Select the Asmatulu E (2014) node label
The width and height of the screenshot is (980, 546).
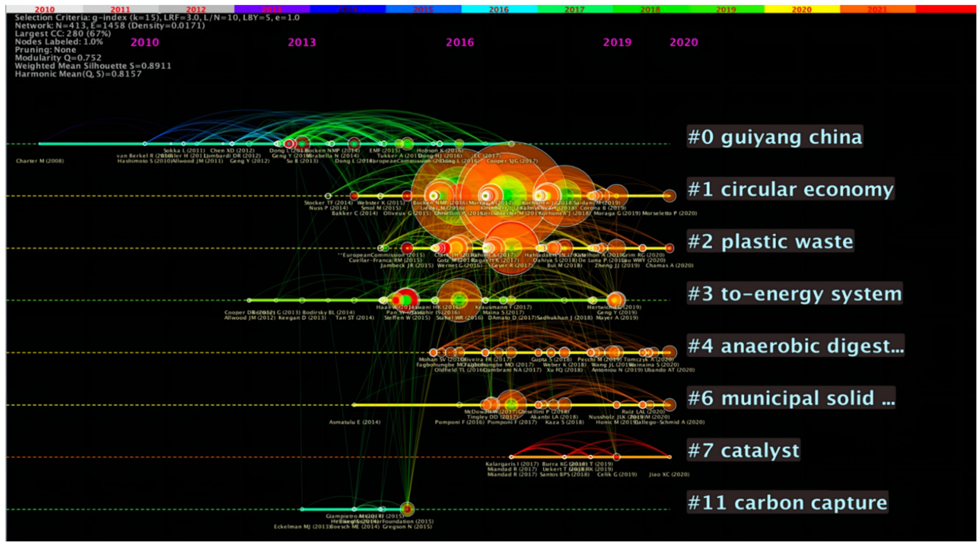[x=355, y=422]
